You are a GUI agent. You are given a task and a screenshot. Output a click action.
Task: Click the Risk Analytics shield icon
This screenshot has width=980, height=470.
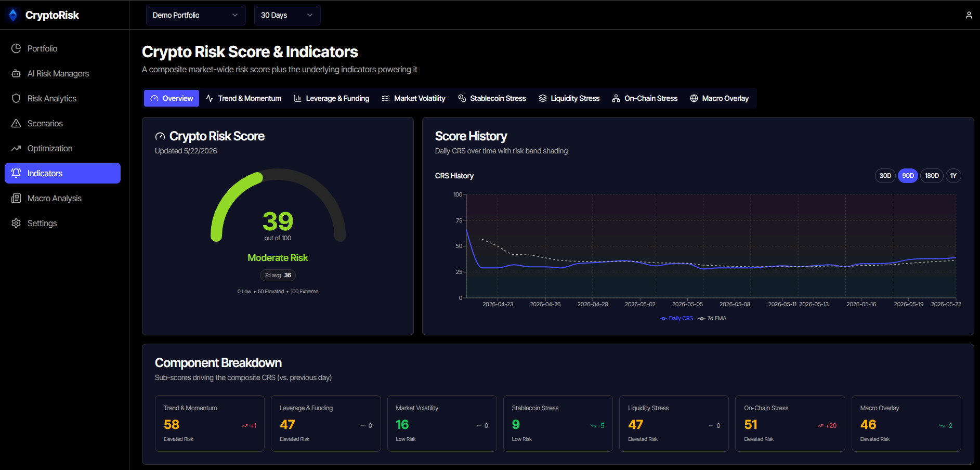click(x=16, y=98)
